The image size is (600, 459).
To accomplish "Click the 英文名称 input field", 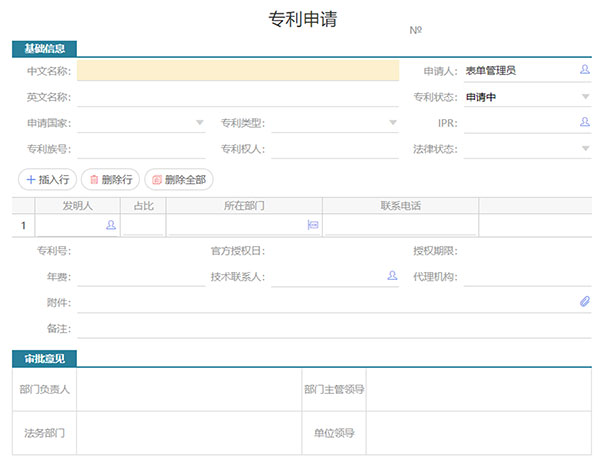I will 238,97.
